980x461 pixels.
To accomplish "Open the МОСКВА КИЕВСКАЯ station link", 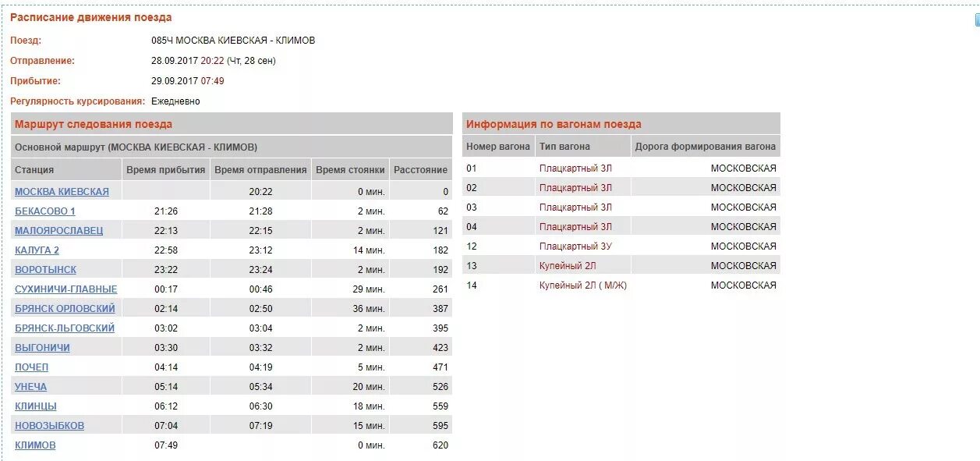I will click(x=62, y=192).
